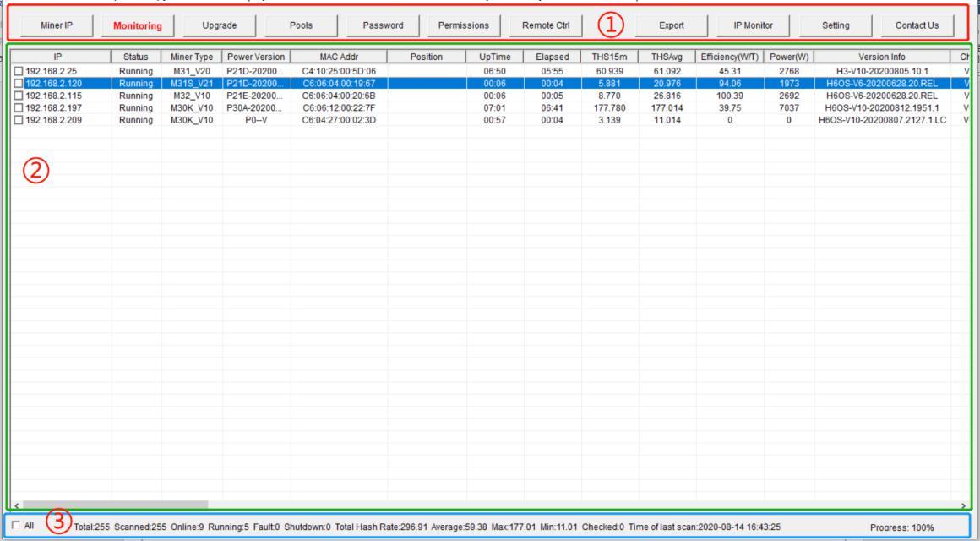This screenshot has height=541, width=980.
Task: Open the Pools configuration button
Action: click(301, 25)
